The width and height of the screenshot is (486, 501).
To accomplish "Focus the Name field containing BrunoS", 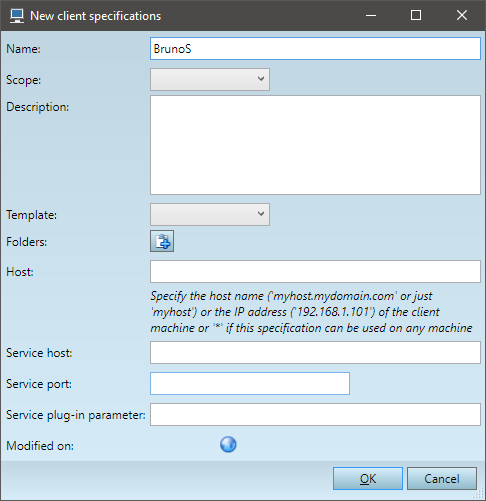I will (315, 49).
